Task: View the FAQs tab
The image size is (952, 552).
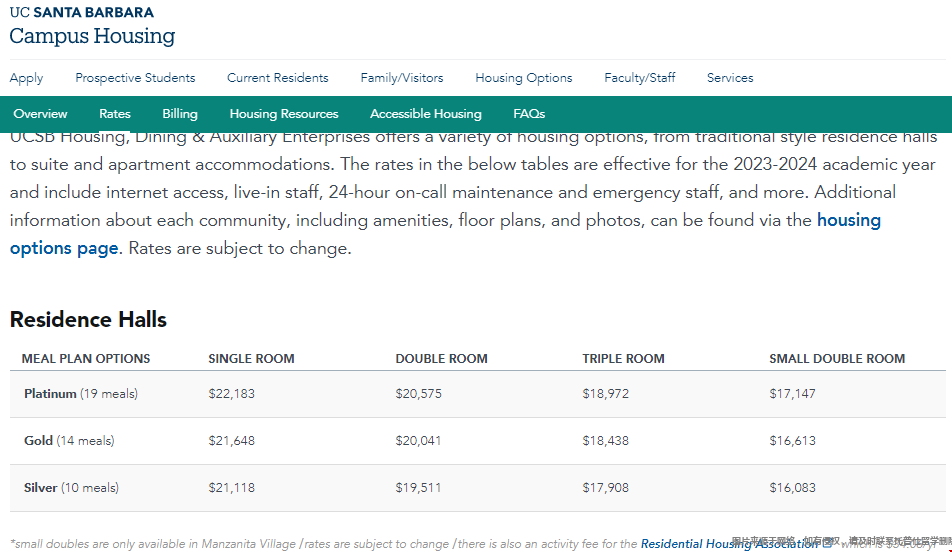Action: (529, 114)
